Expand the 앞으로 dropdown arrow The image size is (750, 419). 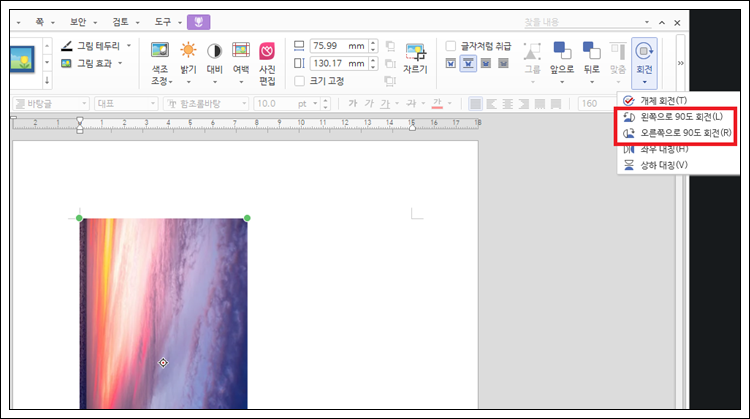coord(562,82)
